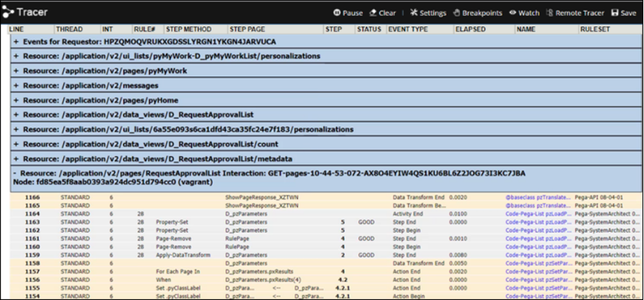
Task: Click the Tracer logo icon
Action: tap(8, 12)
